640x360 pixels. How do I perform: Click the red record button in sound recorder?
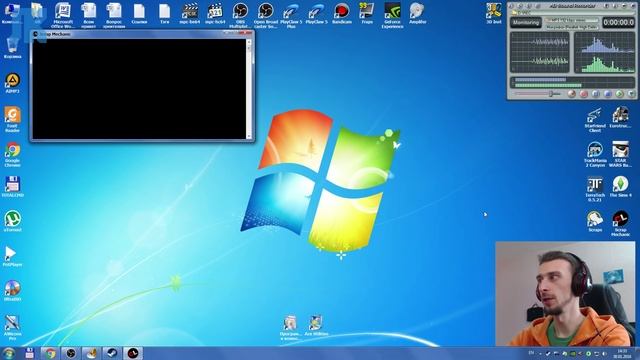pos(584,94)
